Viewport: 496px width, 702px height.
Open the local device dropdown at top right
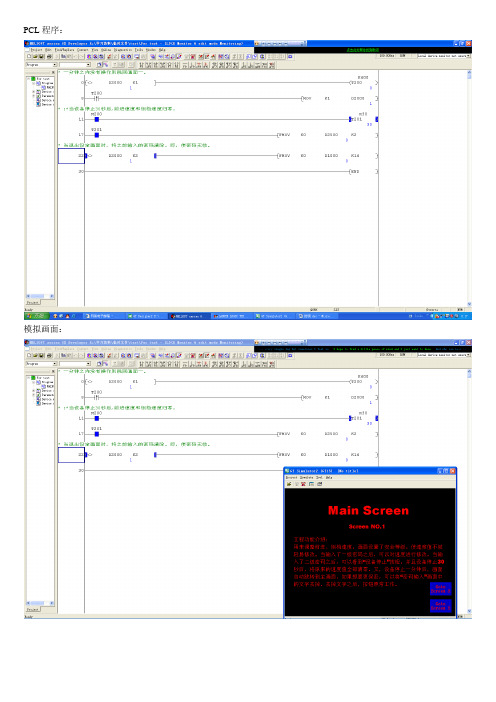[x=444, y=56]
